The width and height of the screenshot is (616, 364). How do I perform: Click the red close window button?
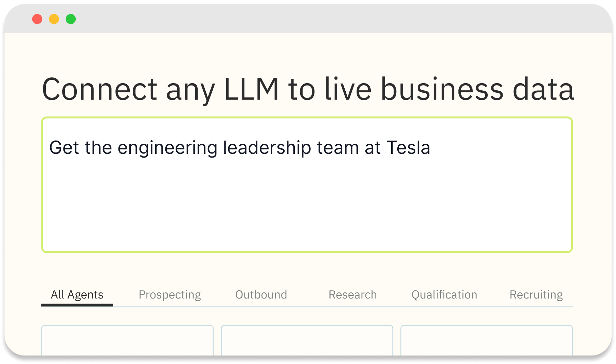pos(37,19)
